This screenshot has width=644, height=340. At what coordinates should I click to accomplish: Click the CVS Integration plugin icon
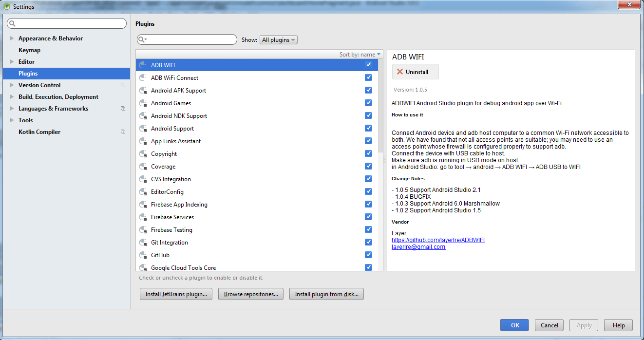coord(143,179)
